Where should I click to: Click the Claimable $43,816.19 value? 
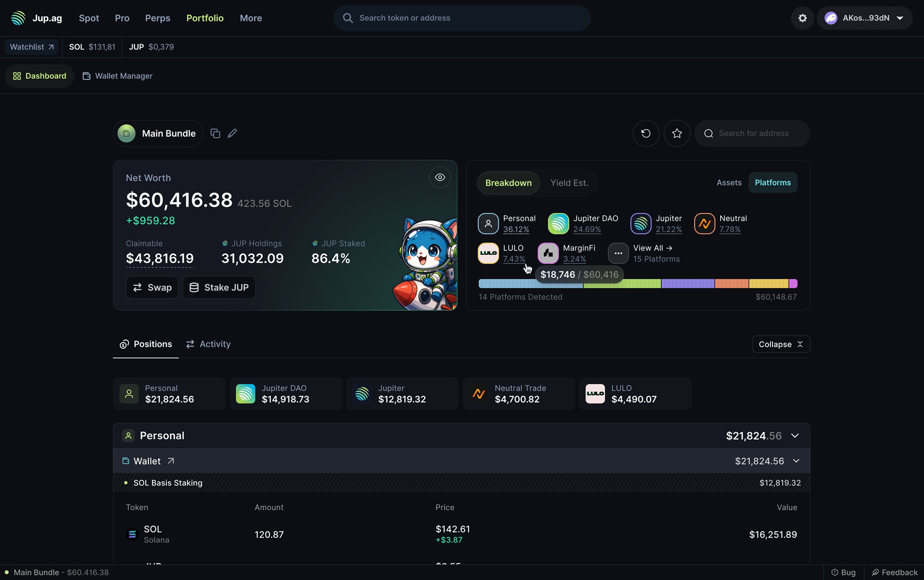(160, 258)
